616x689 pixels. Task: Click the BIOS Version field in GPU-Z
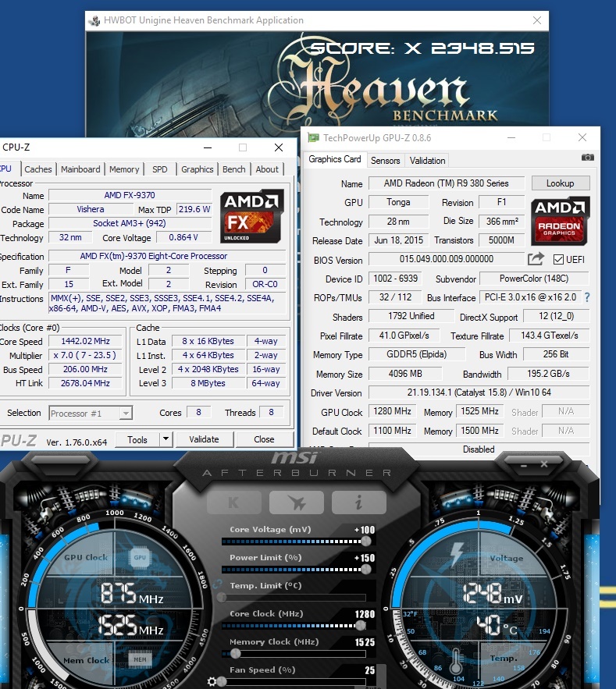click(447, 259)
